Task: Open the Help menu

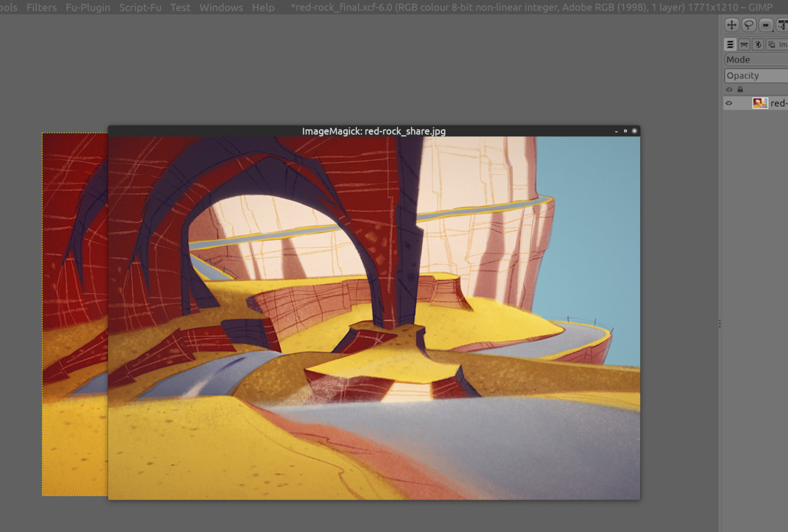Action: click(263, 7)
